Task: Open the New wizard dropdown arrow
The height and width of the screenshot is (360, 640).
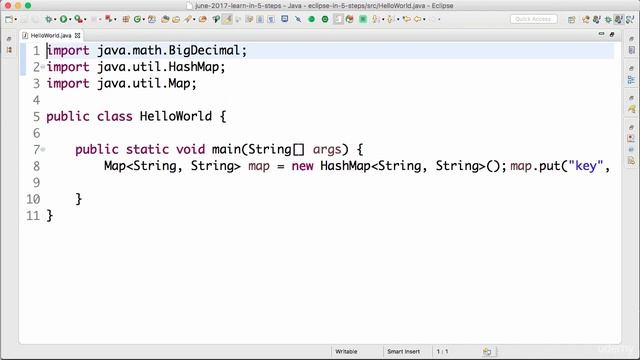Action: [x=16, y=19]
